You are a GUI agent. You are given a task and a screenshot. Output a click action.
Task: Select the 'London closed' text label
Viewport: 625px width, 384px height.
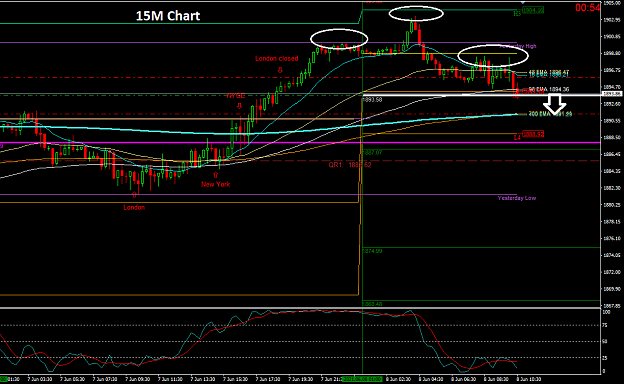(x=277, y=59)
